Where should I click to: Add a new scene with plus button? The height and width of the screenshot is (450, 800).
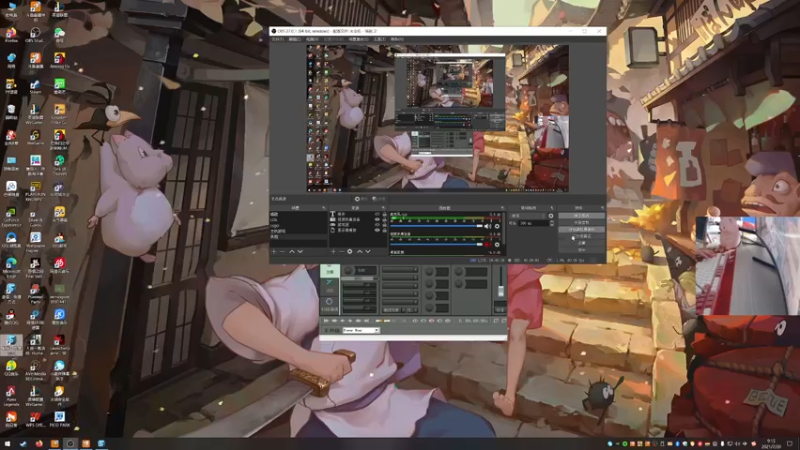pyautogui.click(x=273, y=252)
